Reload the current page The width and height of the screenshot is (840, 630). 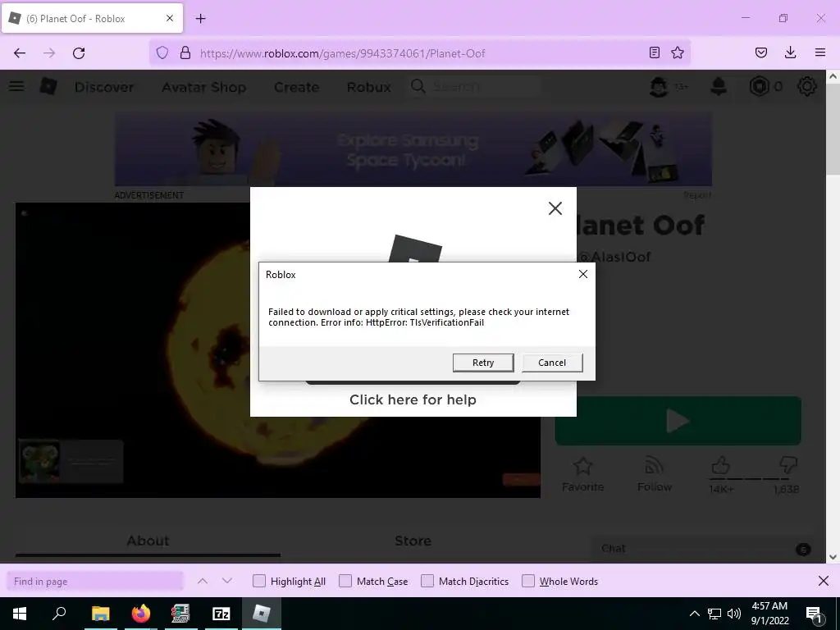[79, 53]
